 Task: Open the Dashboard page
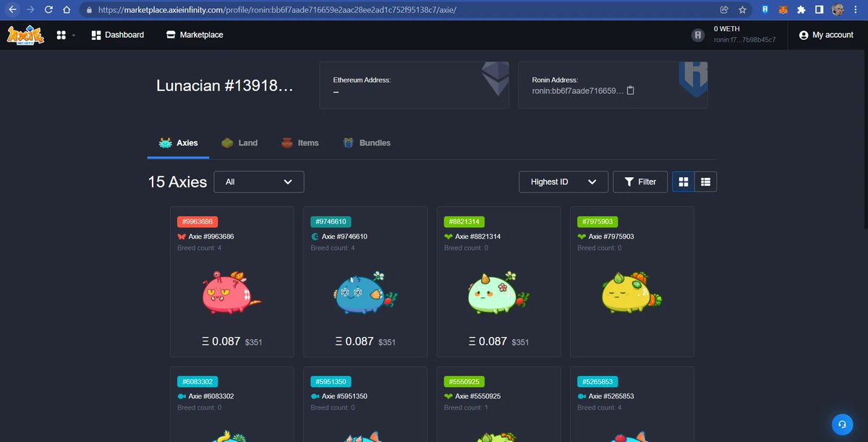coord(117,35)
